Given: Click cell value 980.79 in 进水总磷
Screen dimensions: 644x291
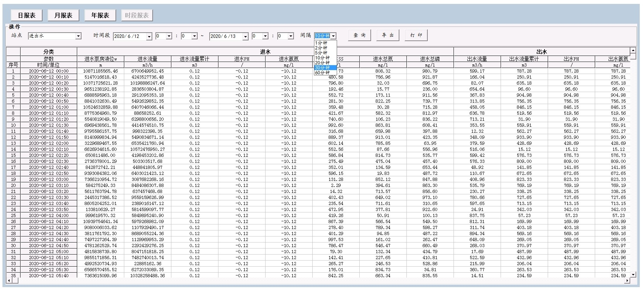Looking at the screenshot, I should 430,71.
